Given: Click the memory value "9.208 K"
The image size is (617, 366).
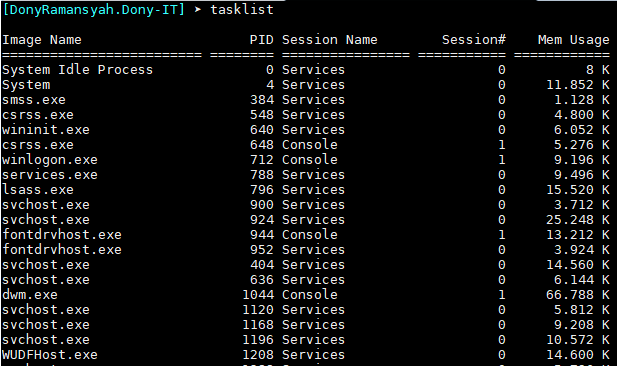Looking at the screenshot, I should tap(582, 325).
